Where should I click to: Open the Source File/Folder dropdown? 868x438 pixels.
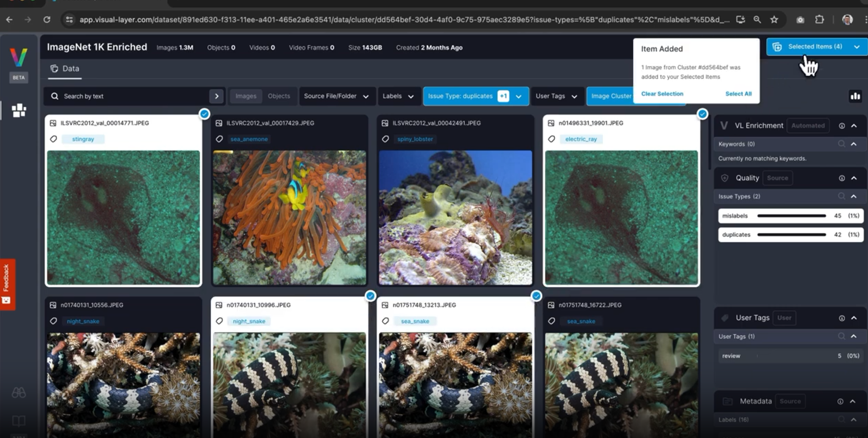336,96
